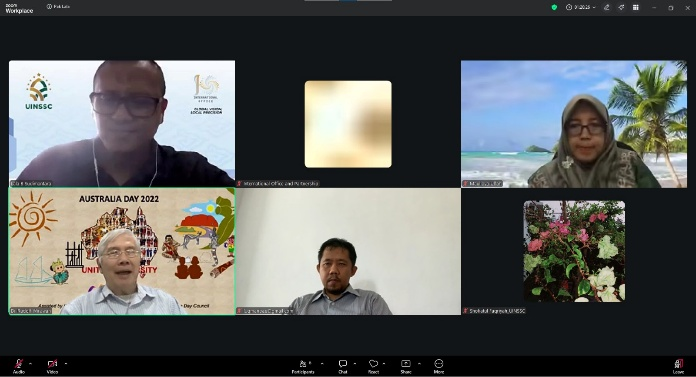The width and height of the screenshot is (696, 377).
Task: Expand the arrow beside Participants
Action: click(322, 364)
